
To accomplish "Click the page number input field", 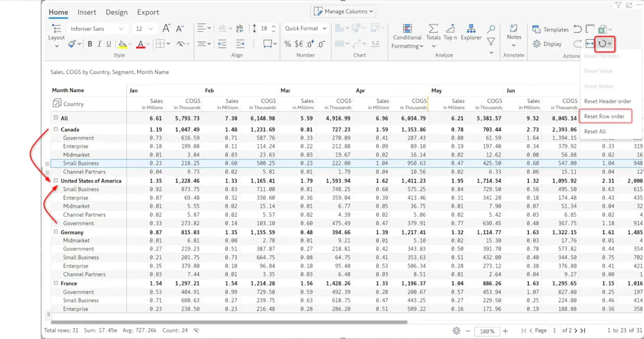I will (554, 331).
